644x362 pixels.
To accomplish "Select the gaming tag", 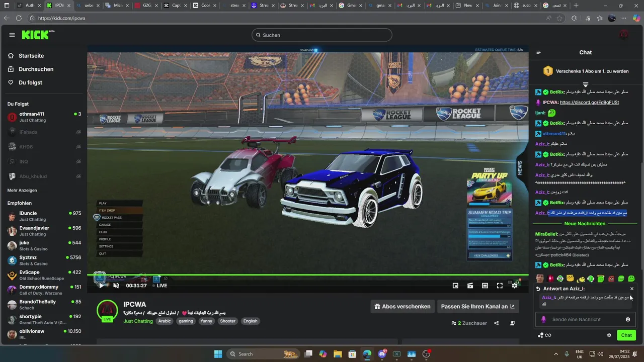I will (x=186, y=321).
